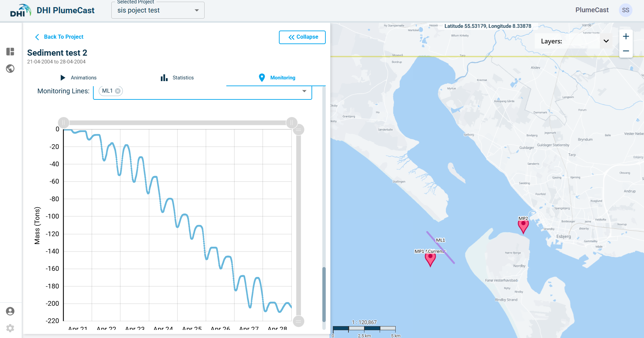
Task: Click the DHI logo
Action: point(20,11)
